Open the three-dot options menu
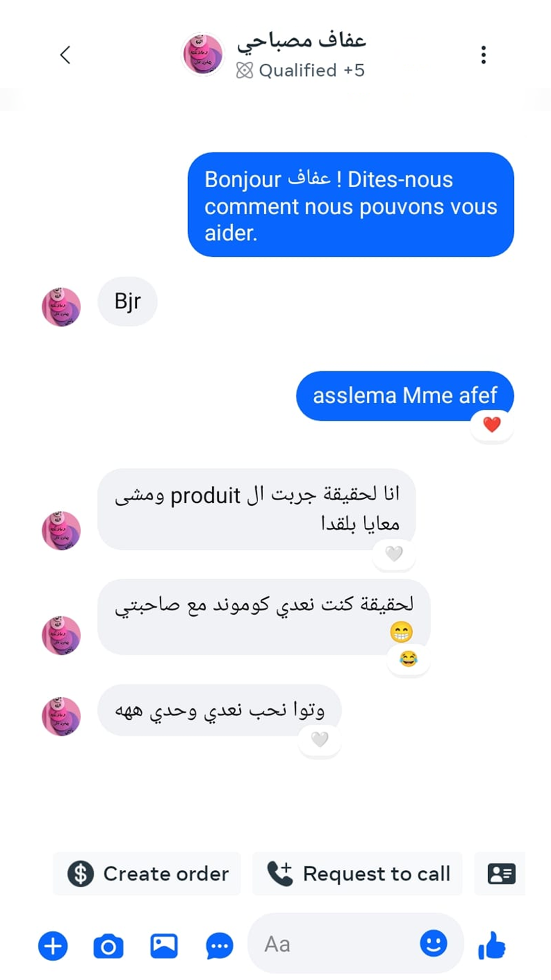The width and height of the screenshot is (551, 980). pos(483,55)
